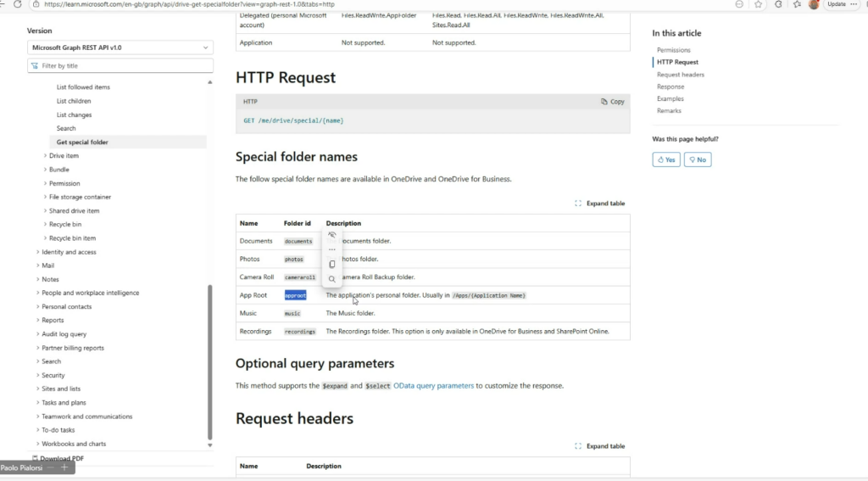The image size is (868, 481).
Task: Click the reader-mode circle icon in address bar
Action: tap(739, 4)
